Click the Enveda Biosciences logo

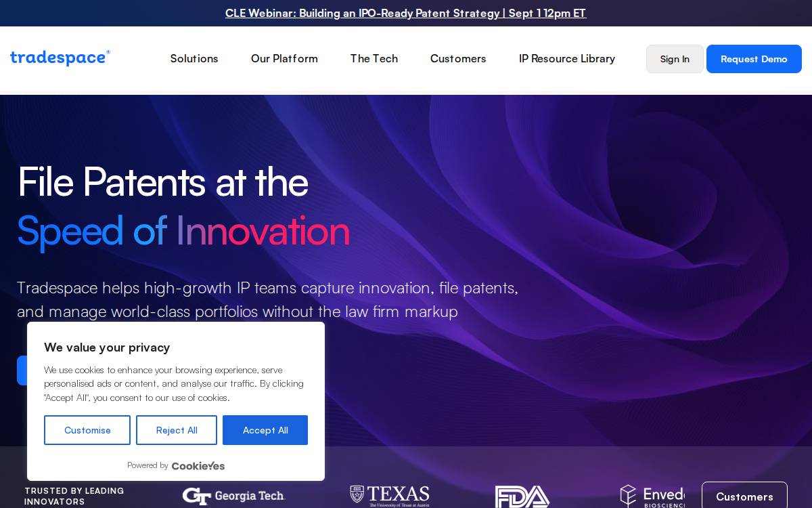[x=652, y=496]
